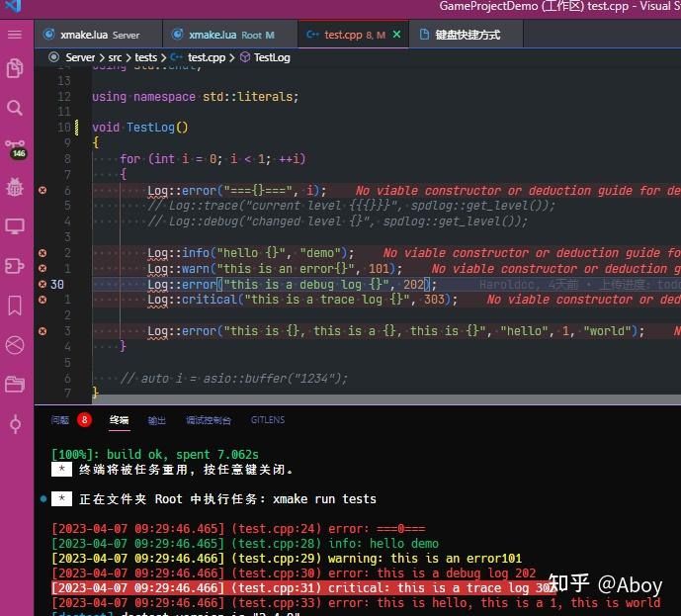
Task: Click the (test.cpp:24) terminal link
Action: [276, 529]
